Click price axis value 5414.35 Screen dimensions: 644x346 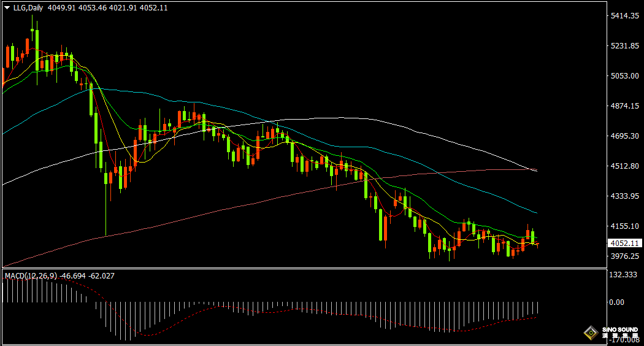625,15
